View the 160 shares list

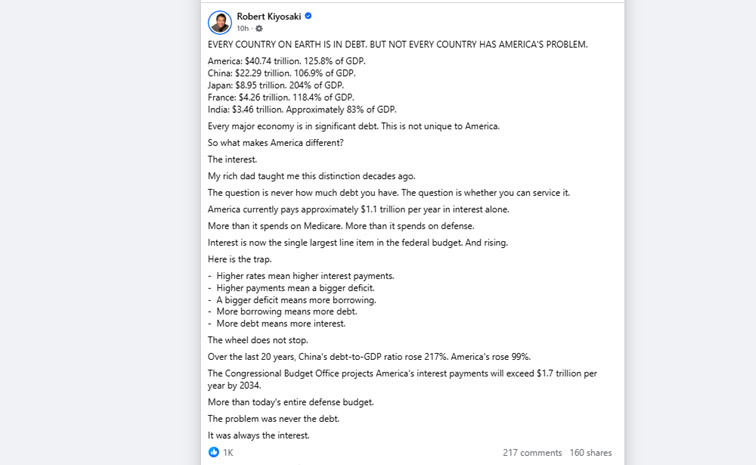[x=591, y=452]
